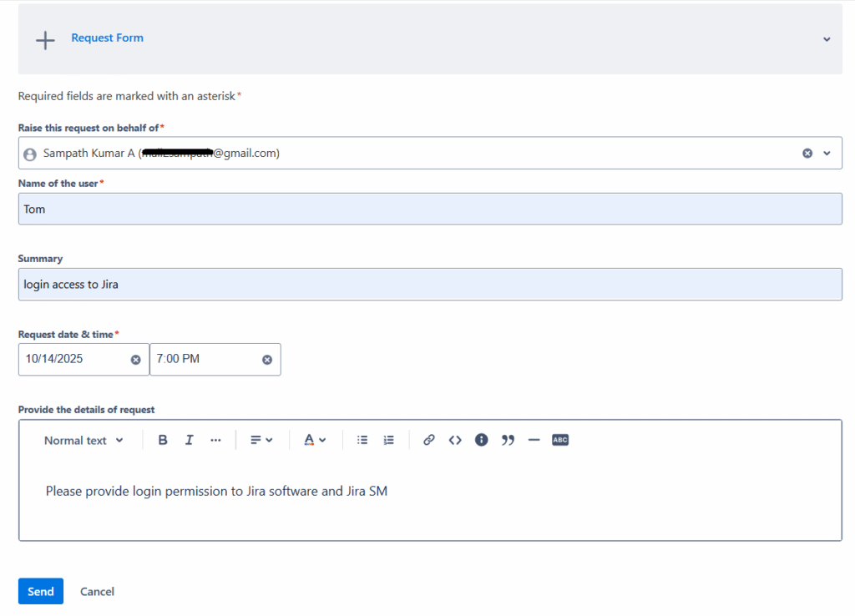Toggle bold formatting in the editor
The height and width of the screenshot is (616, 855).
(x=163, y=440)
